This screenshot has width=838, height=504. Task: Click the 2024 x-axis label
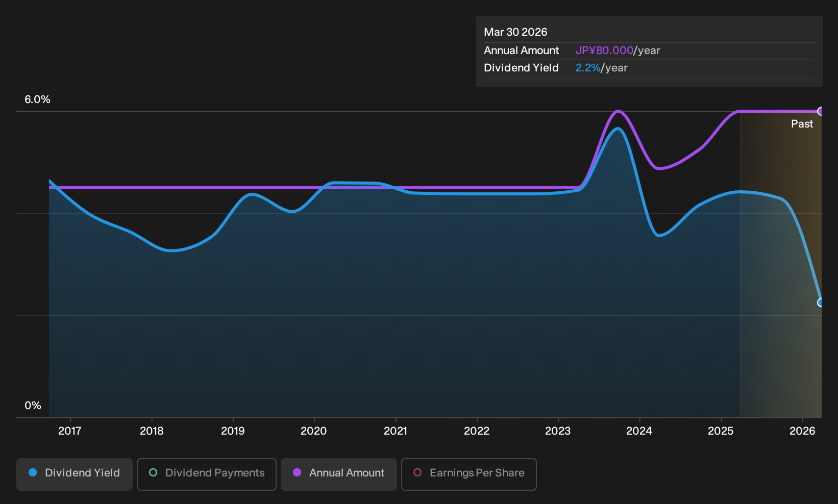[639, 431]
